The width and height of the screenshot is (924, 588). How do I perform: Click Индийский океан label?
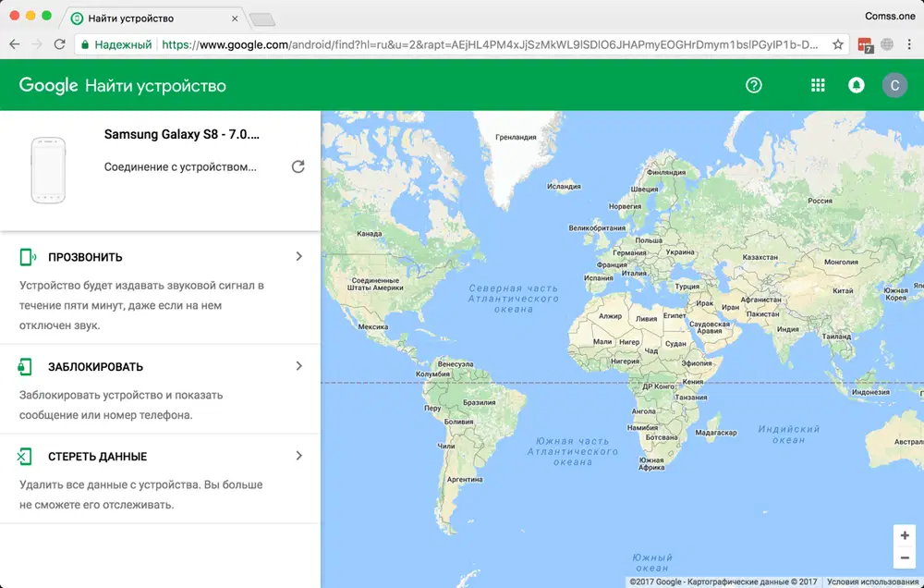point(788,435)
